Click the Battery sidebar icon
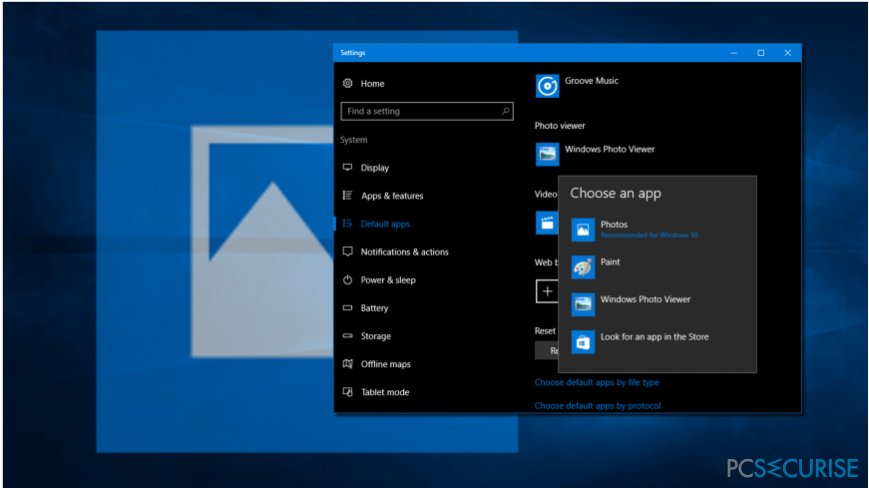Viewport: 869px width, 488px height. coord(347,307)
